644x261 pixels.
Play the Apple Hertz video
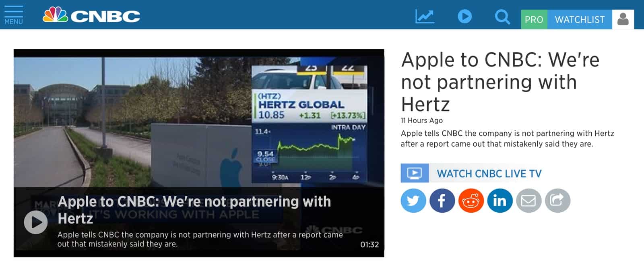[x=36, y=222]
